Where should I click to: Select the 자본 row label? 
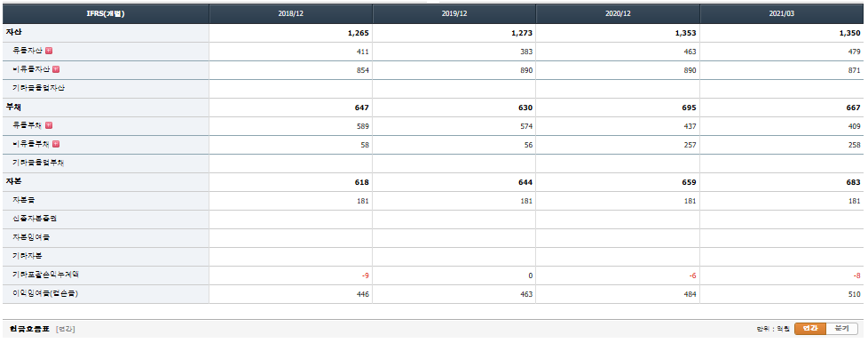point(14,182)
